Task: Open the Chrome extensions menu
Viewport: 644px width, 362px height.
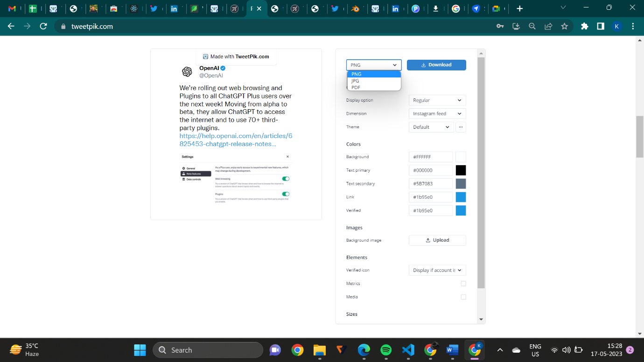Action: point(585,27)
